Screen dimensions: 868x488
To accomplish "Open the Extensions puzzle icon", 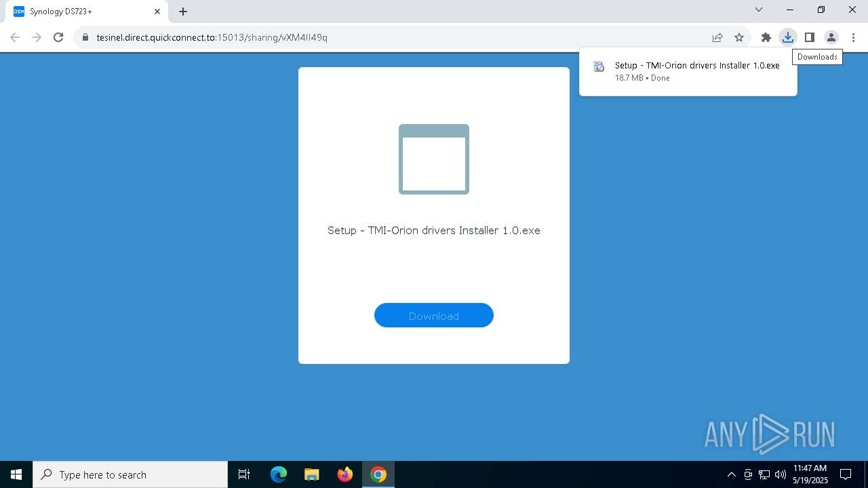I will click(x=766, y=37).
